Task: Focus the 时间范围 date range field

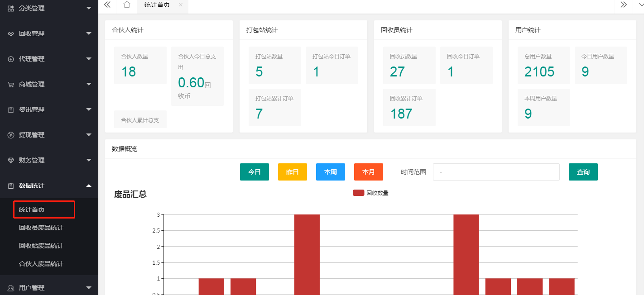Action: [x=496, y=172]
